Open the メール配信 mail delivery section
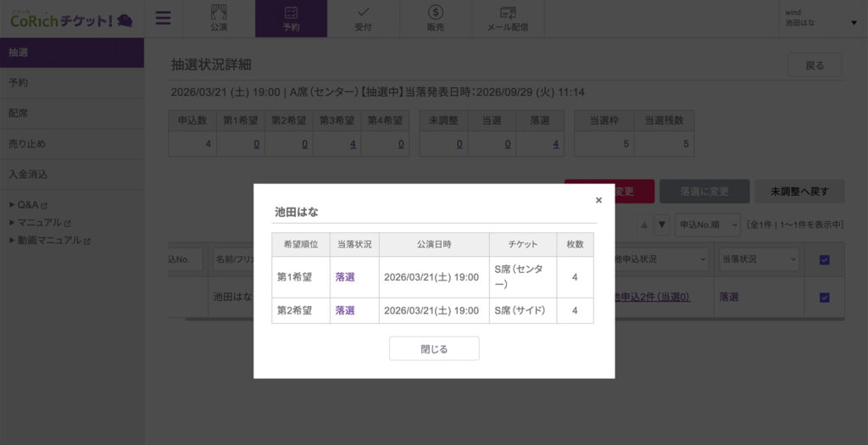The height and width of the screenshot is (445, 868). pos(508,18)
